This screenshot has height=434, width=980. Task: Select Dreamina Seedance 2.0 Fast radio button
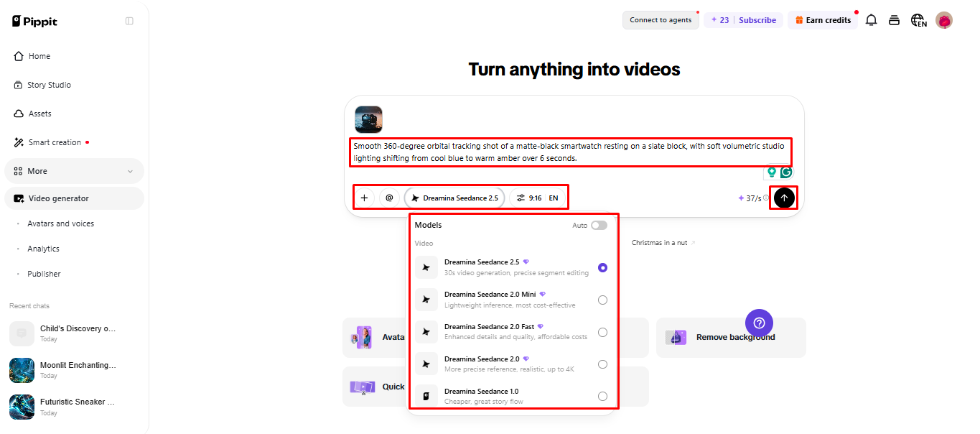point(602,332)
